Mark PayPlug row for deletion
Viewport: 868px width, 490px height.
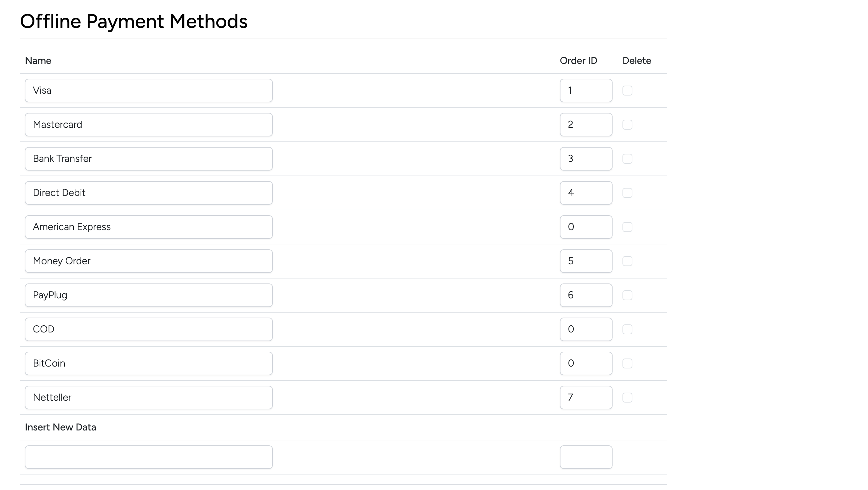click(x=627, y=295)
